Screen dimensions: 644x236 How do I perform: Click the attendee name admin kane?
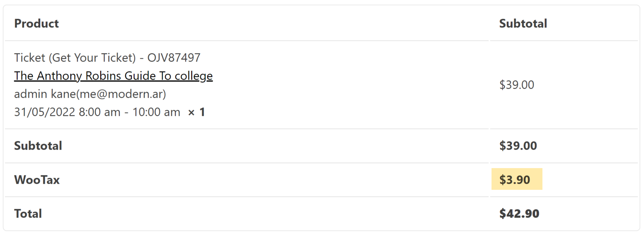click(x=45, y=94)
